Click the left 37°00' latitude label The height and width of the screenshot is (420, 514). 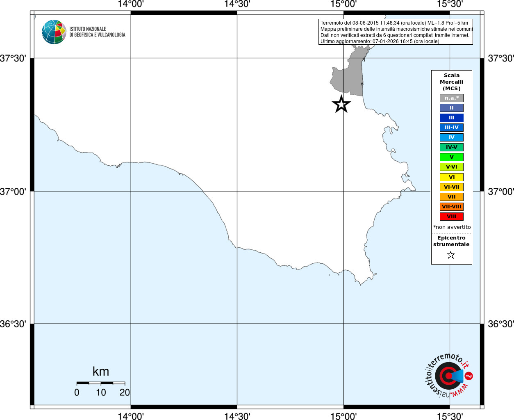click(x=13, y=192)
